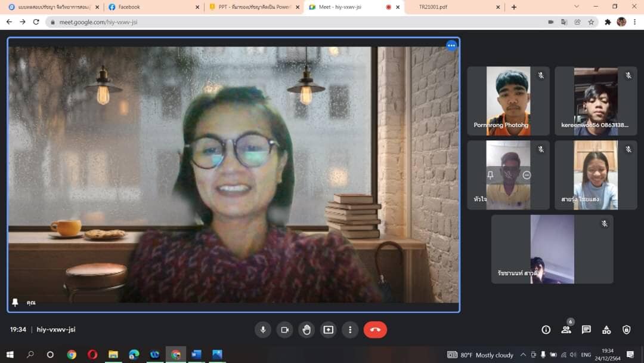The width and height of the screenshot is (644, 363).
Task: Select Pornnrong Photohg's video tile
Action: tap(508, 100)
